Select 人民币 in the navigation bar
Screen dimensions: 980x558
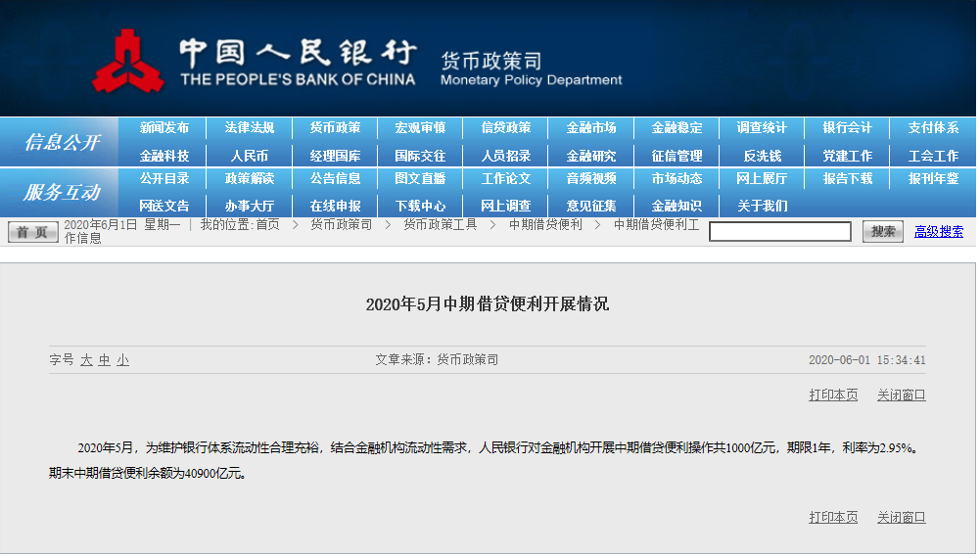coord(250,156)
